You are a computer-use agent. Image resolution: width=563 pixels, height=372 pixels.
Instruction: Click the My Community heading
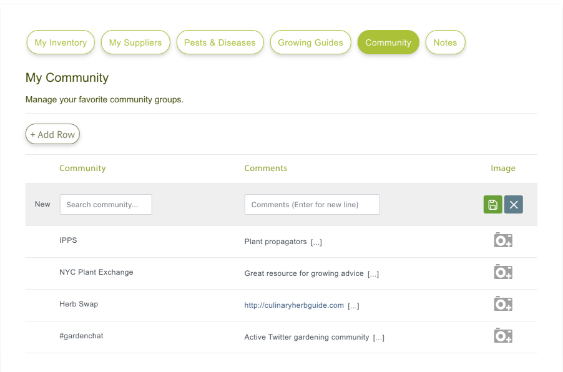click(67, 78)
